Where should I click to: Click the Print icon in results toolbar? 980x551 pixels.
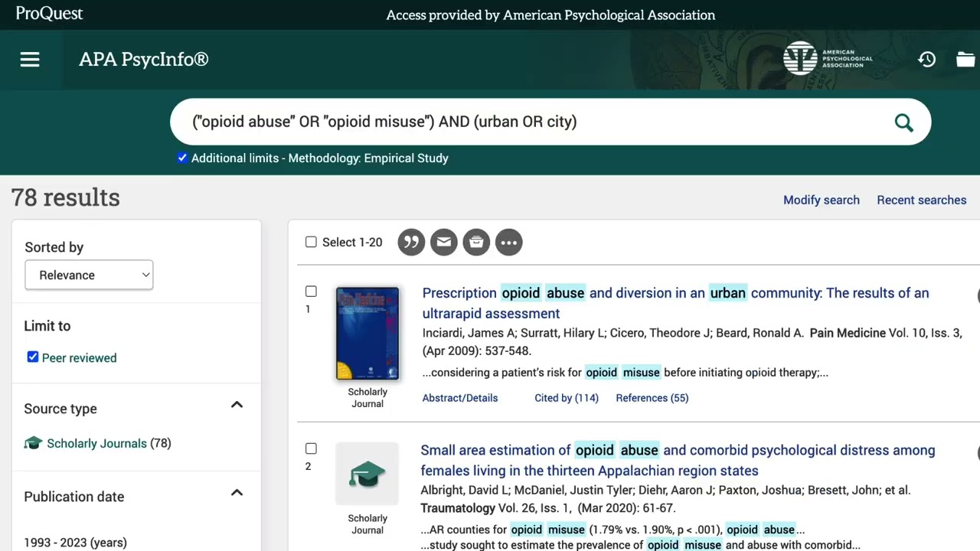tap(476, 243)
